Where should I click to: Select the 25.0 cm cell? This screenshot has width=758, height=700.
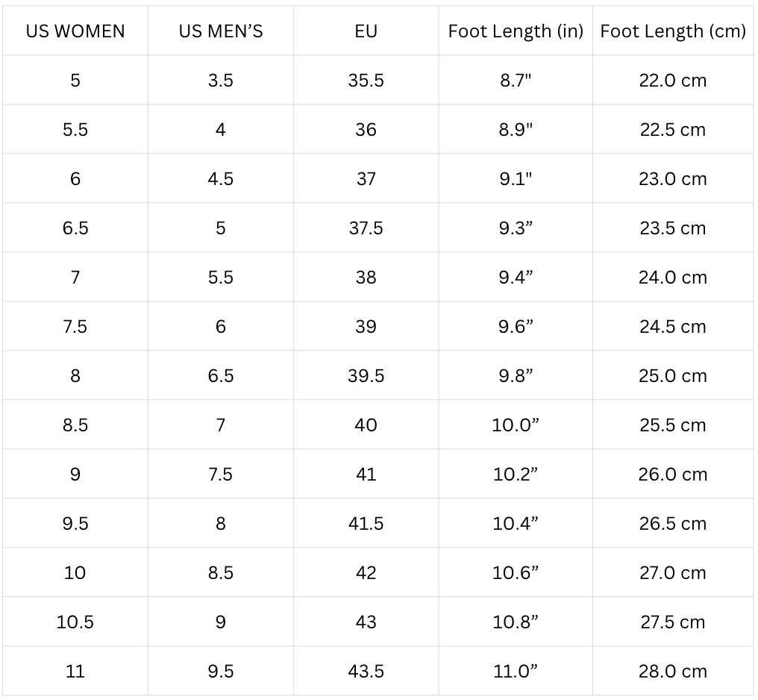[673, 376]
